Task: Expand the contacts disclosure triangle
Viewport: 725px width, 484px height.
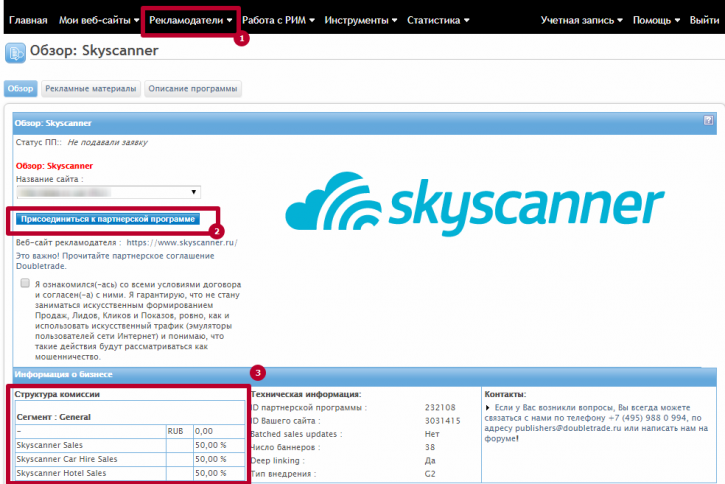Action: point(487,408)
